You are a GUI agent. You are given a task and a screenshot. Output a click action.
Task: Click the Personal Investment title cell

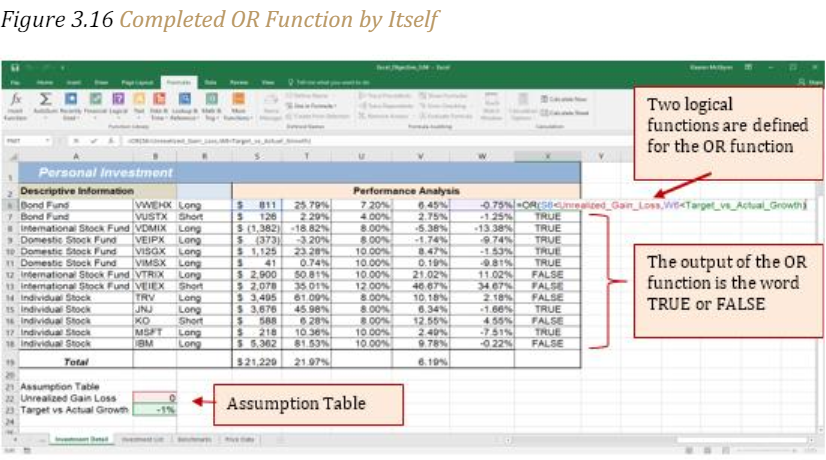pos(300,173)
